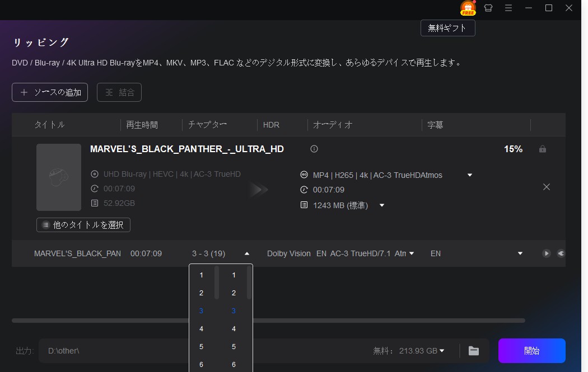Click the D:\other\ output path field
588x372 pixels.
[x=203, y=351]
